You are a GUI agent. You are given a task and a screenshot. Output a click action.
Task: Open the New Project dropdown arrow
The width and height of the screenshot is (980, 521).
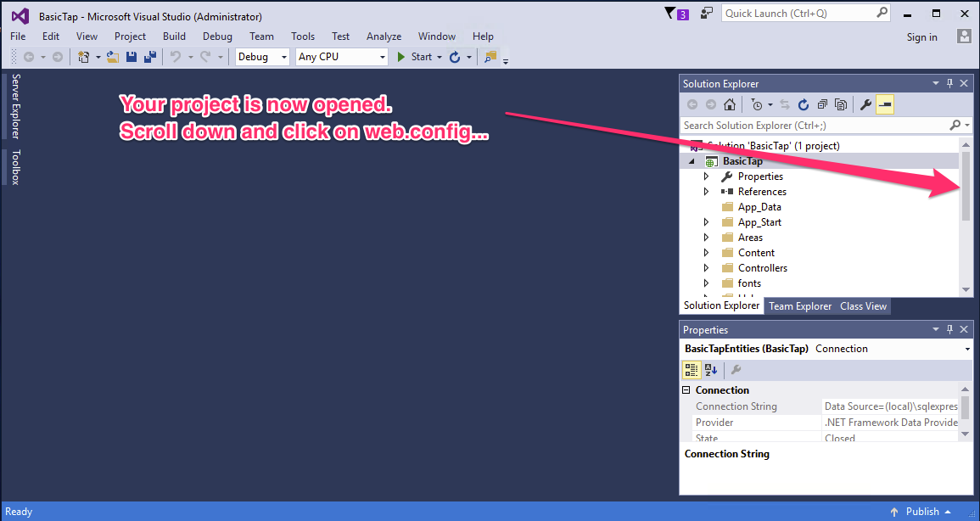[98, 58]
